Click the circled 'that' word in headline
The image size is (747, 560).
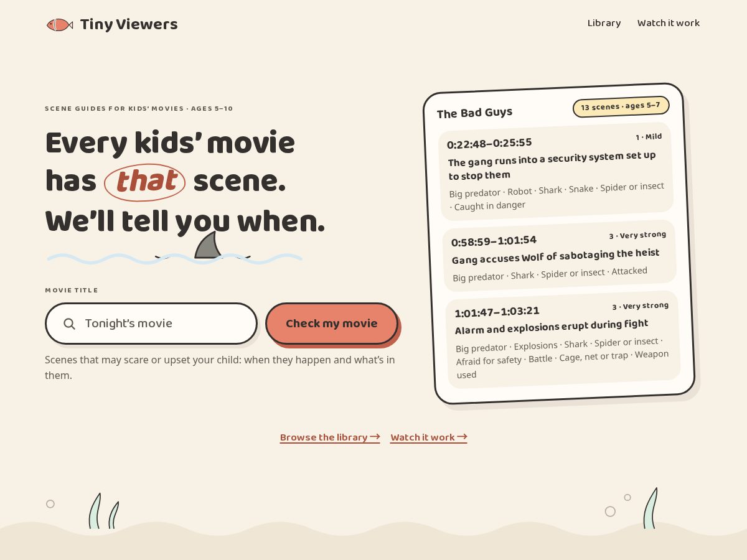click(x=145, y=182)
